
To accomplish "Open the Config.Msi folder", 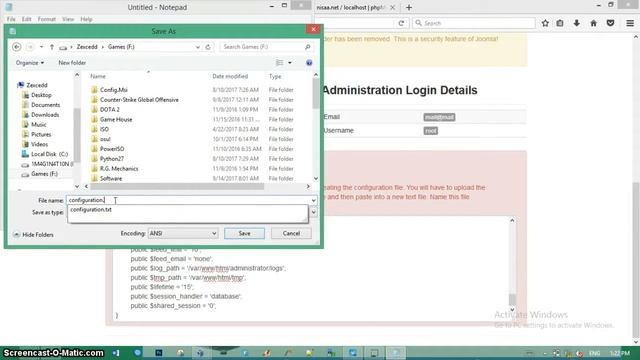I will 114,90.
